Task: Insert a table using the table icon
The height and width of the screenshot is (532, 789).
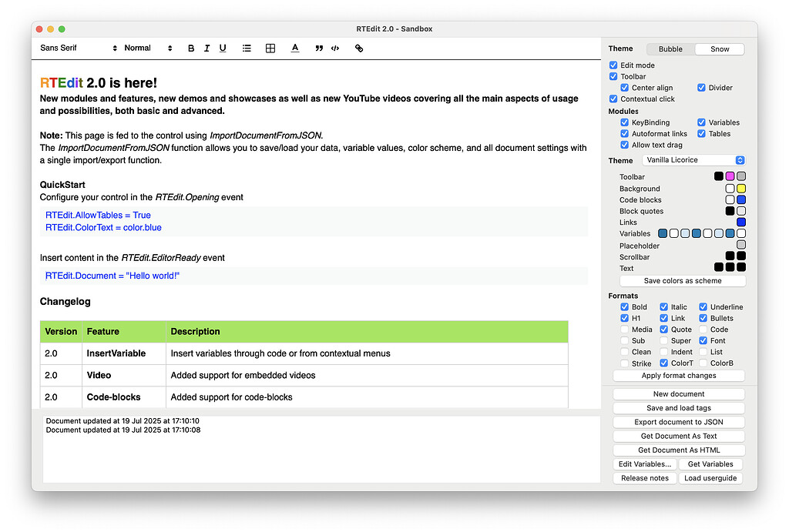Action: 270,48
